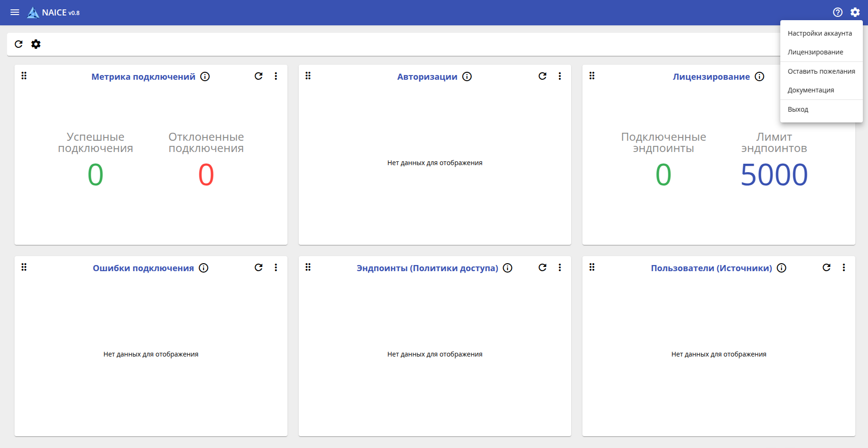Screen dimensions: 868x448
Task: Click the dashboard refresh icon in toolbar
Action: [19, 44]
